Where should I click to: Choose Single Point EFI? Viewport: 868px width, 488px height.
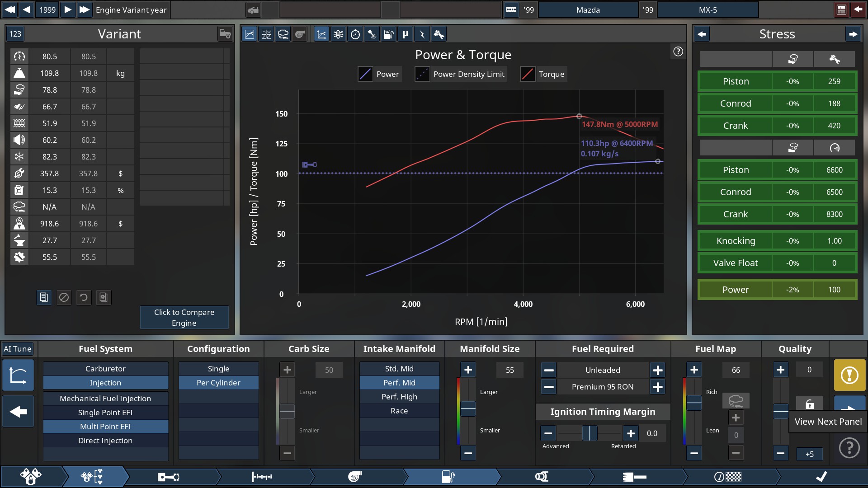pyautogui.click(x=105, y=413)
